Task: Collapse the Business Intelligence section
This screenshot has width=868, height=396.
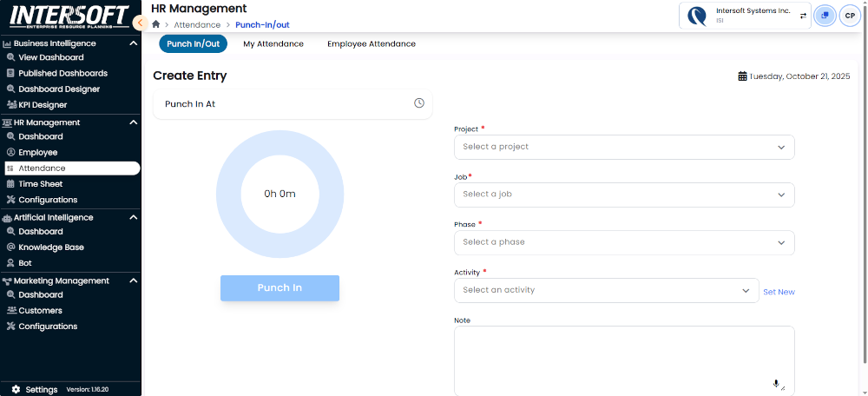Action: click(x=134, y=43)
